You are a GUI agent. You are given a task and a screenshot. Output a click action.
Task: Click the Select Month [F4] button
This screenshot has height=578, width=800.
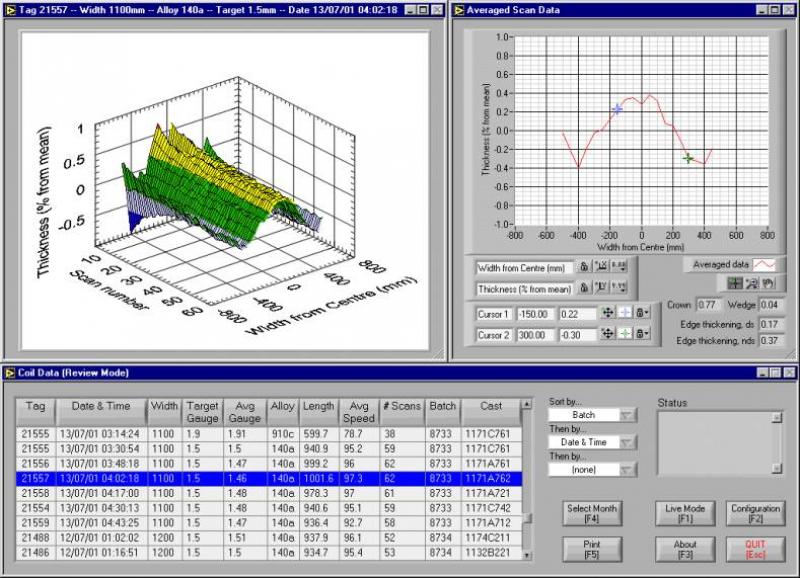click(x=592, y=513)
